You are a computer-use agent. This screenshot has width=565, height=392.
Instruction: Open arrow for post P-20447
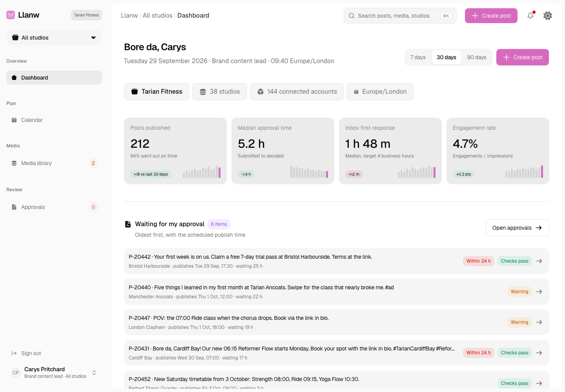pos(539,322)
